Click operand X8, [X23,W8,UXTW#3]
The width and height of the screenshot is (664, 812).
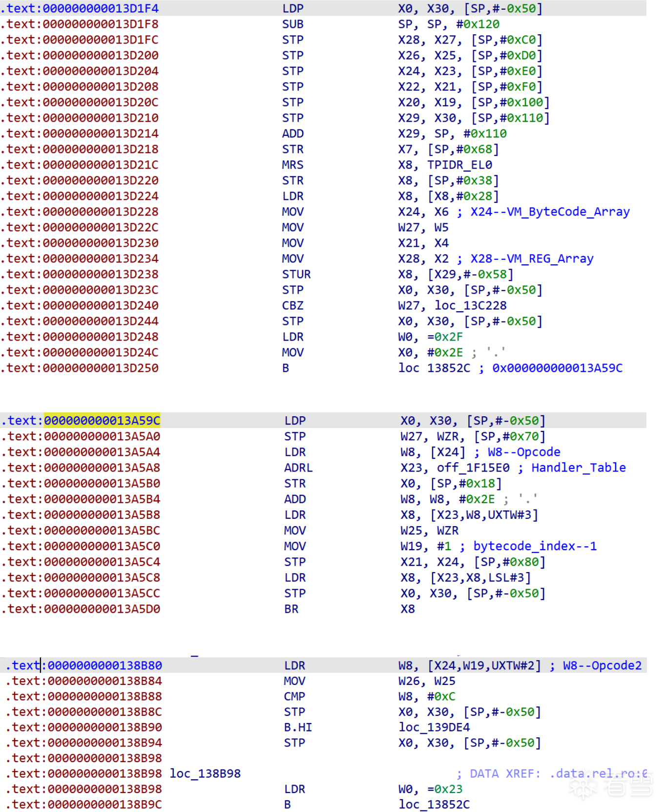[469, 514]
